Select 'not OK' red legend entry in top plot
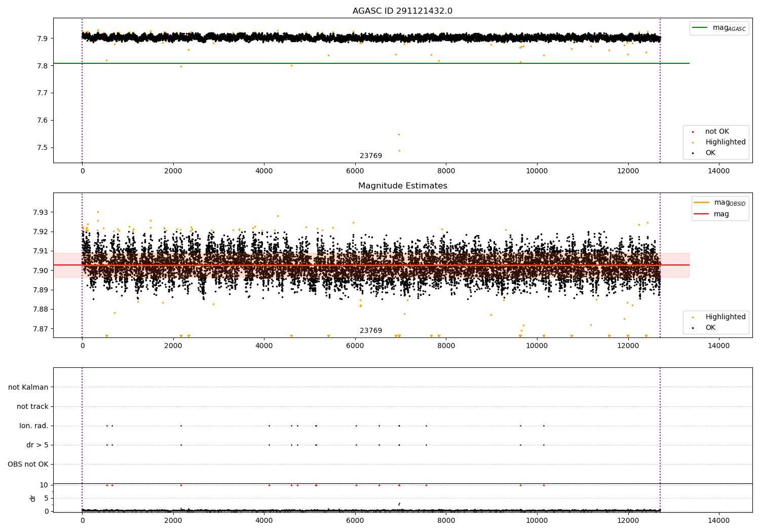Image resolution: width=760 pixels, height=532 pixels. [x=717, y=132]
